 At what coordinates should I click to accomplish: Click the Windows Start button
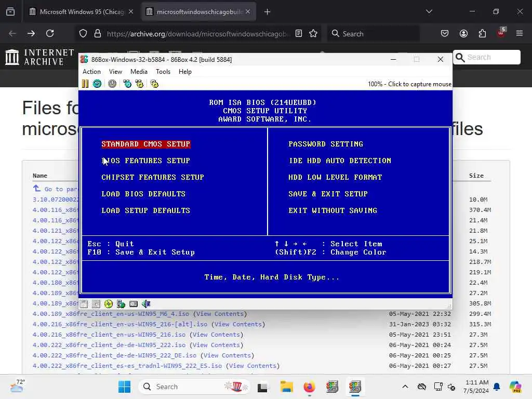pyautogui.click(x=124, y=387)
